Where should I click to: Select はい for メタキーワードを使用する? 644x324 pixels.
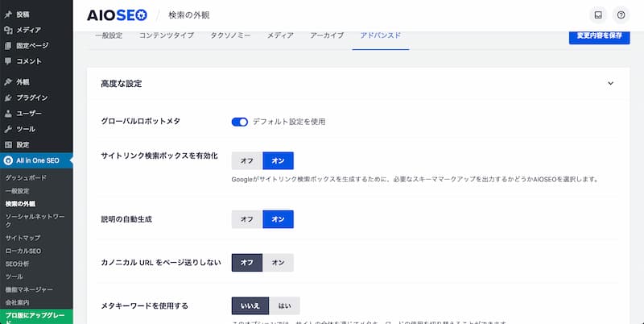coord(285,306)
